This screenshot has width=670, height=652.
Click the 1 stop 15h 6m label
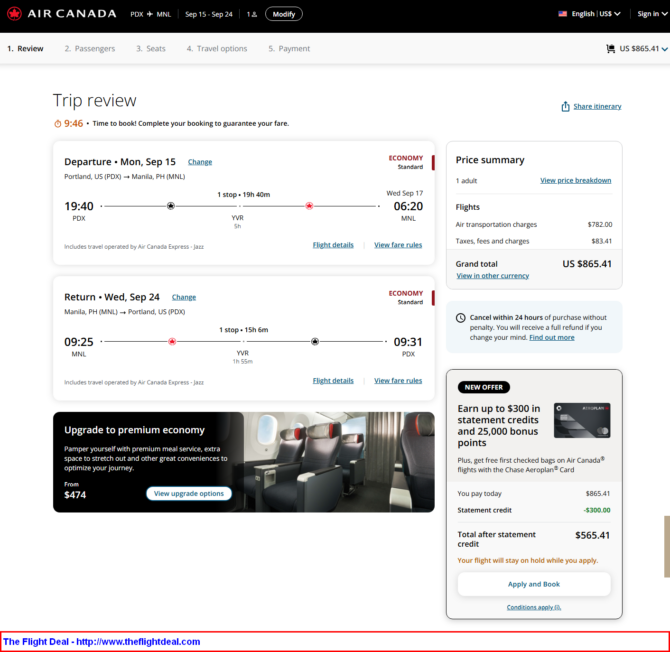tap(244, 330)
